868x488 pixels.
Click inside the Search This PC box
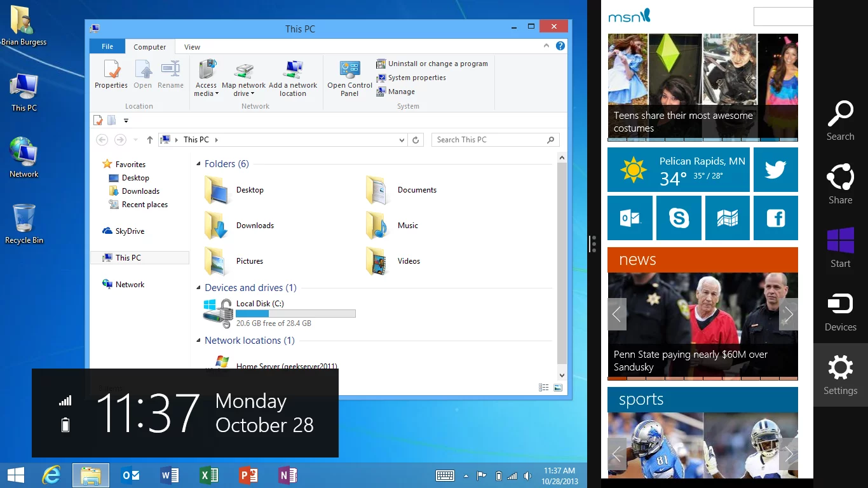click(489, 139)
